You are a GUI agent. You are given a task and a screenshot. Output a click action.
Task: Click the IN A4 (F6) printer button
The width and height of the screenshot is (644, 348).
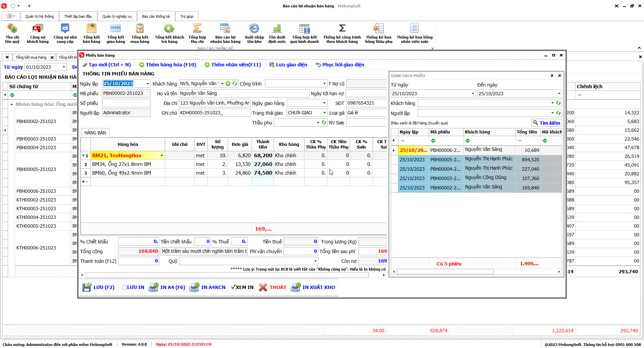(167, 287)
